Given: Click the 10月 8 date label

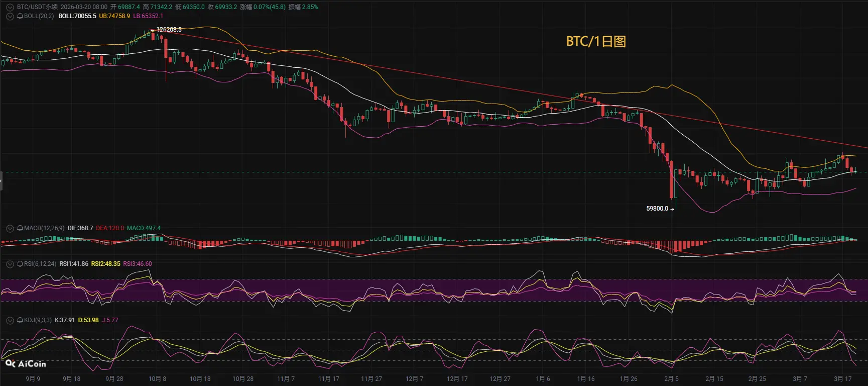Looking at the screenshot, I should click(x=157, y=379).
